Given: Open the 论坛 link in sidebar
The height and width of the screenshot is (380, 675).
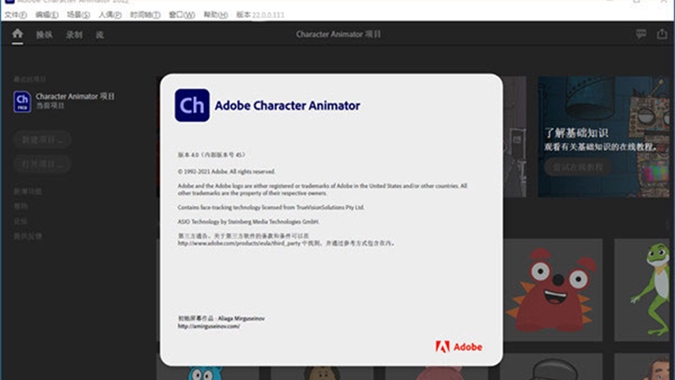Looking at the screenshot, I should pos(21,221).
